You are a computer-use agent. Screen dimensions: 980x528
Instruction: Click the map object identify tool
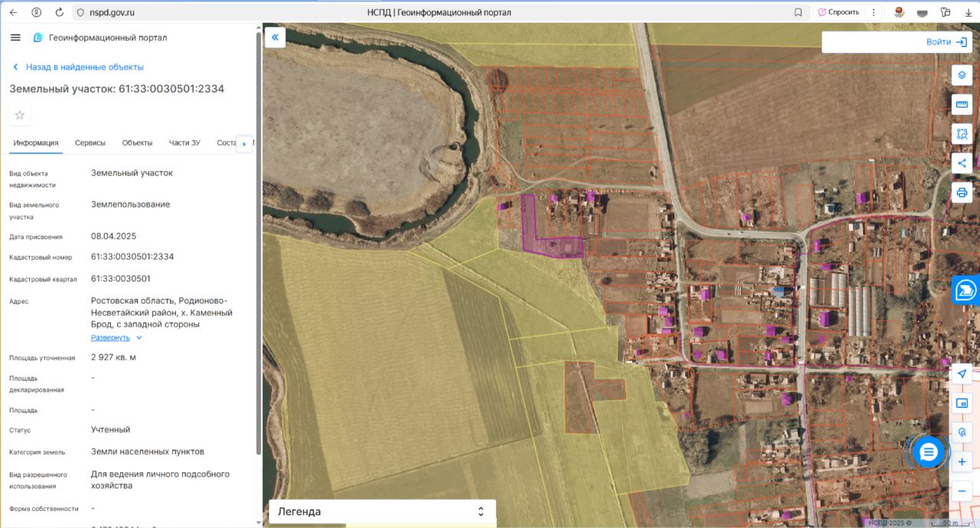click(962, 432)
